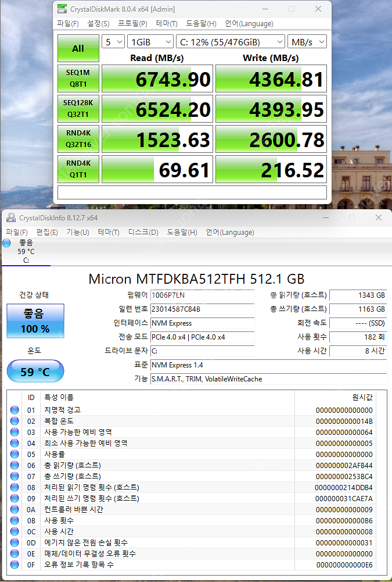Click RND4K Q1T1 read result 69.61
Screen dimensions: 392x582
(157, 169)
